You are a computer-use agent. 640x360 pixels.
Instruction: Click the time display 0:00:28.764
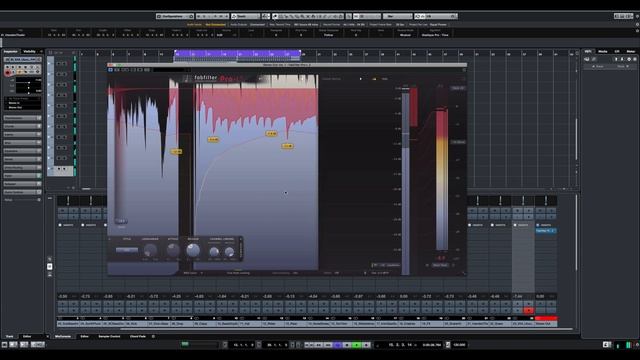[x=431, y=345]
